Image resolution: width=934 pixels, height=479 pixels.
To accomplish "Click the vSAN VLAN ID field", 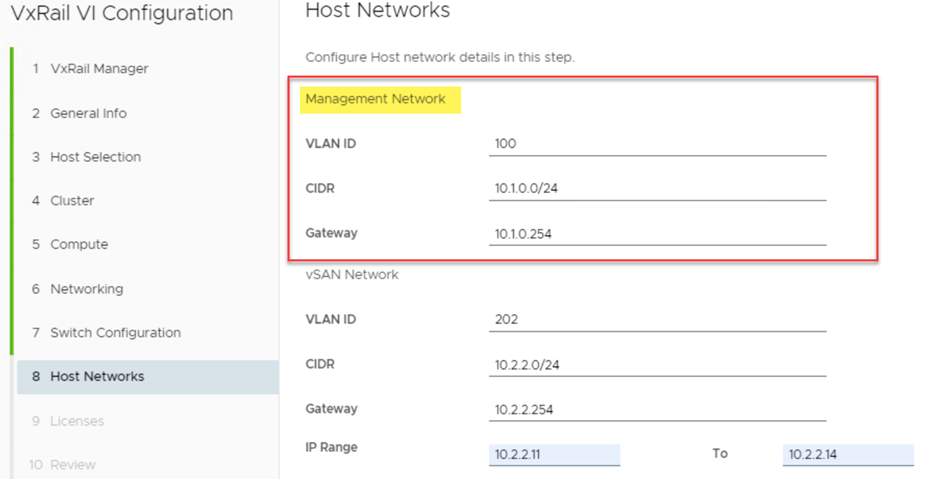I will pyautogui.click(x=657, y=320).
